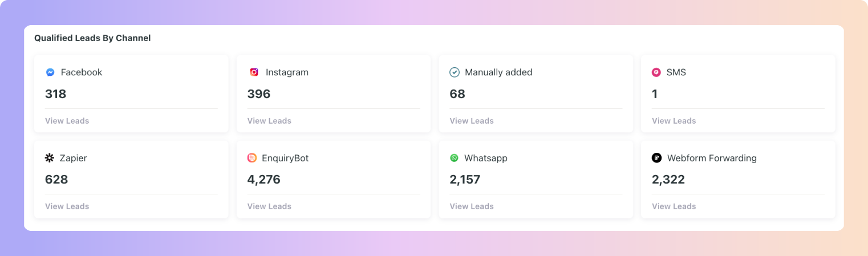868x256 pixels.
Task: Click the green Whatsapp icon
Action: point(454,158)
